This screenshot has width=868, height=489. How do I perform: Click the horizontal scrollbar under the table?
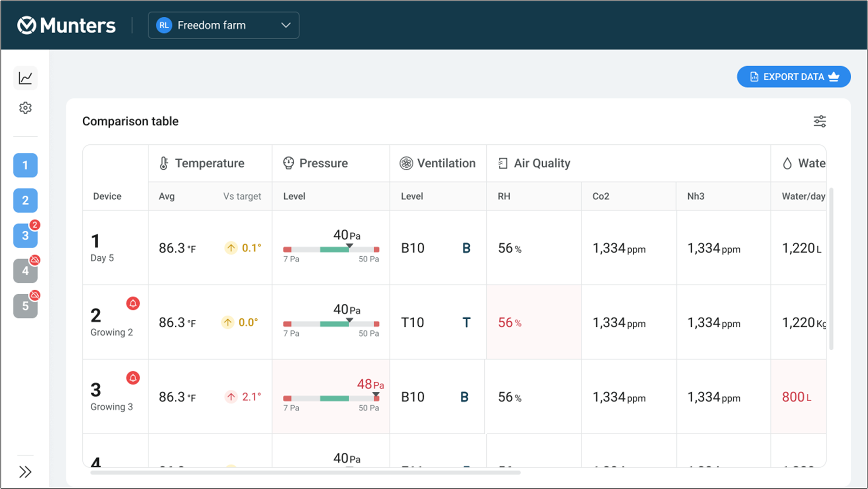click(x=305, y=473)
